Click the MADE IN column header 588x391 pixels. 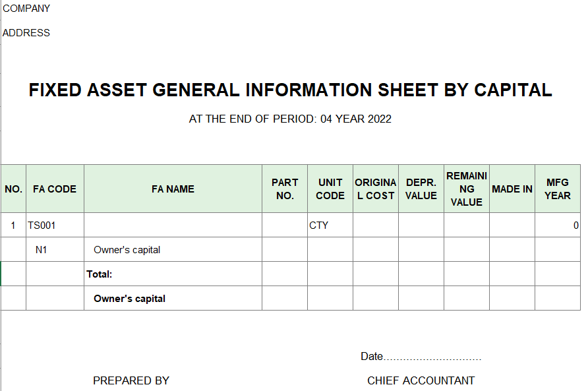pyautogui.click(x=512, y=189)
